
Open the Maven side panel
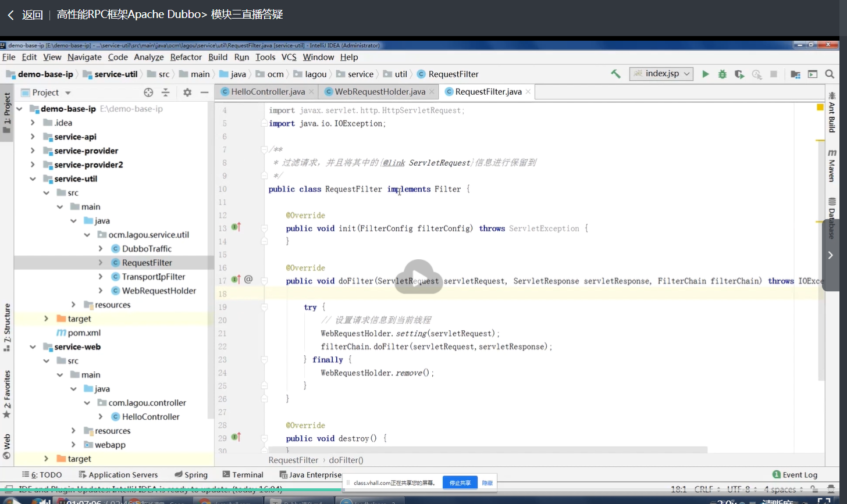click(x=832, y=165)
